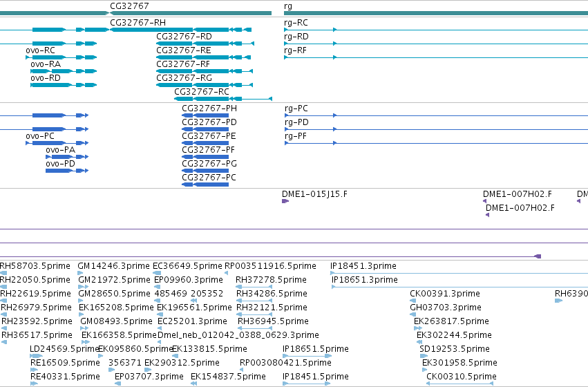
Task: Click the CK00391.3prime EST label
Action: [x=445, y=294]
